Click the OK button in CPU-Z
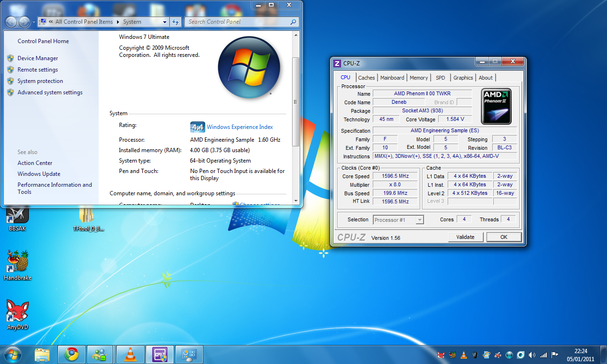The height and width of the screenshot is (364, 607). pos(504,237)
